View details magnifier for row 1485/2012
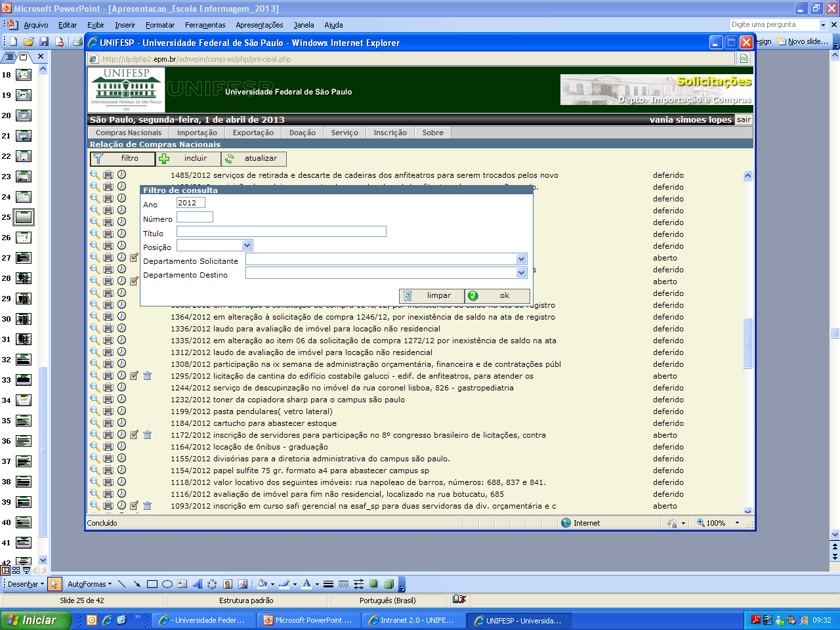The width and height of the screenshot is (840, 630). [x=95, y=175]
